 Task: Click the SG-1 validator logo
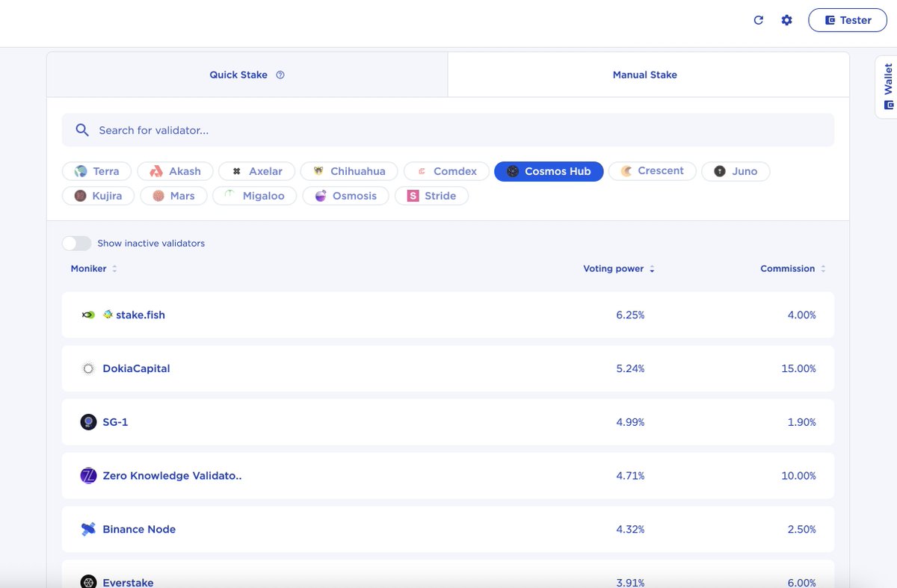tap(88, 422)
